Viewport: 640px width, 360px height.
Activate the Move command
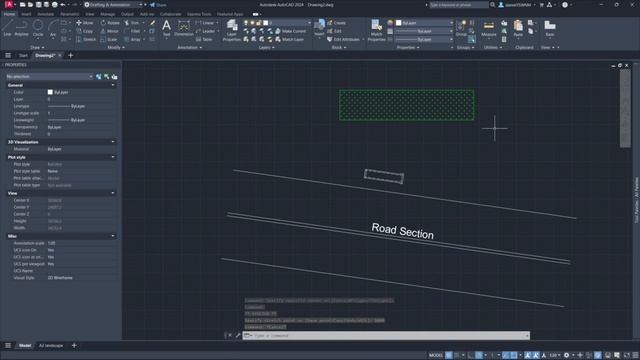[85, 23]
